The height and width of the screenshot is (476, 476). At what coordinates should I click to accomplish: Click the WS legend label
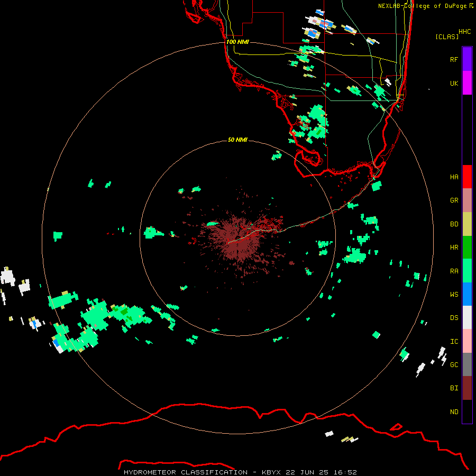click(454, 294)
